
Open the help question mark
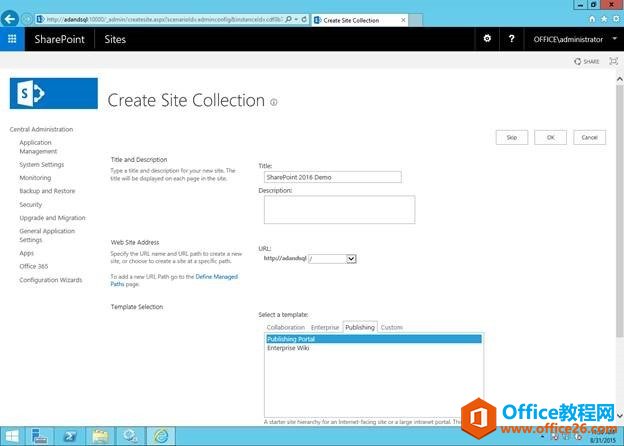(x=511, y=39)
